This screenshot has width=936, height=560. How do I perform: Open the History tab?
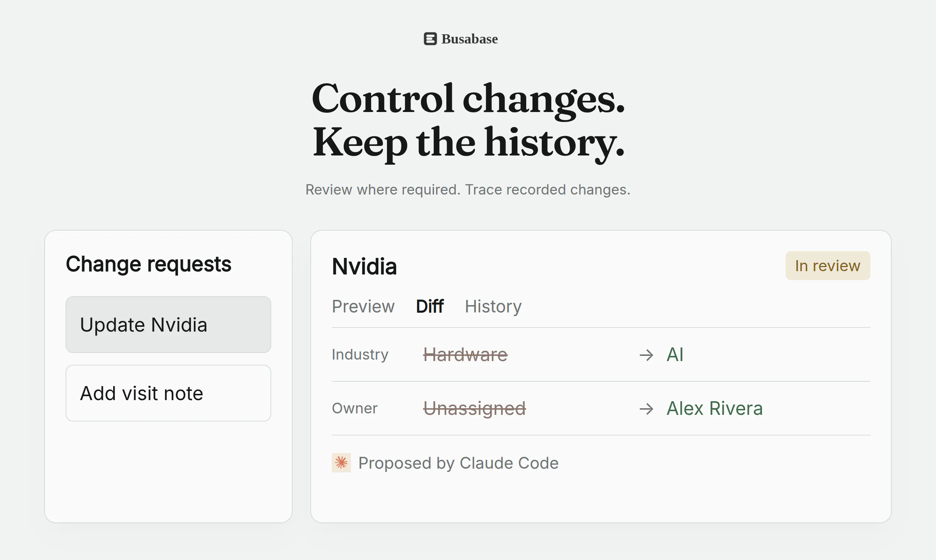pyautogui.click(x=493, y=306)
